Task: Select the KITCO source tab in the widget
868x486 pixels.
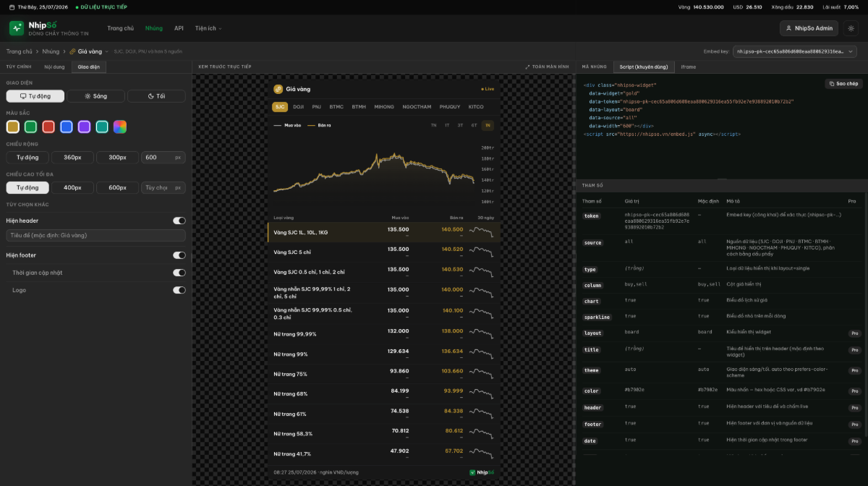Action: 476,106
